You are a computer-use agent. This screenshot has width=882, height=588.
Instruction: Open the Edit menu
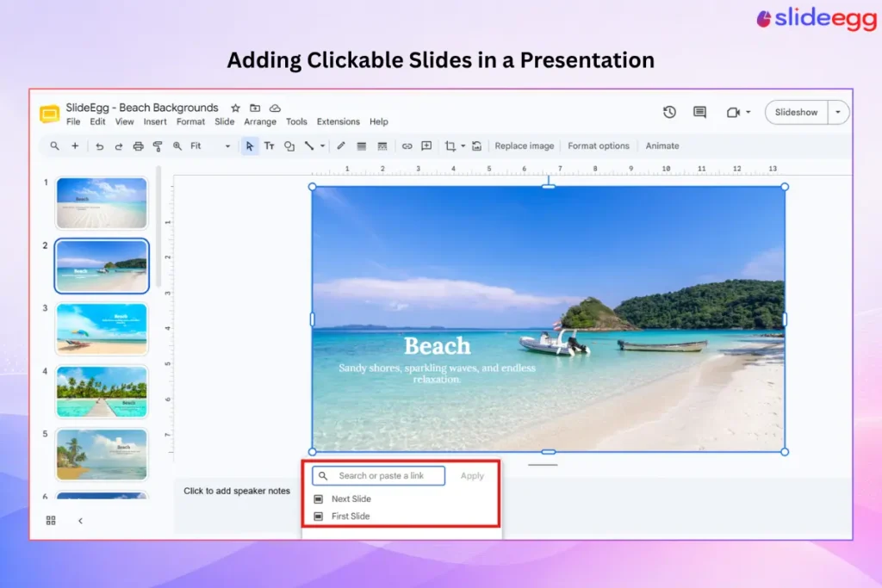pos(97,122)
